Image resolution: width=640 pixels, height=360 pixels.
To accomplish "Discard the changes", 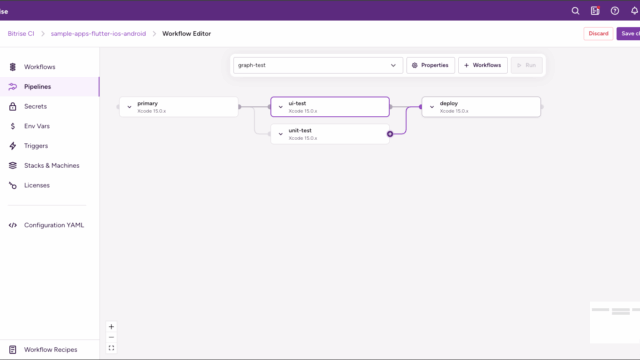I will pos(598,33).
